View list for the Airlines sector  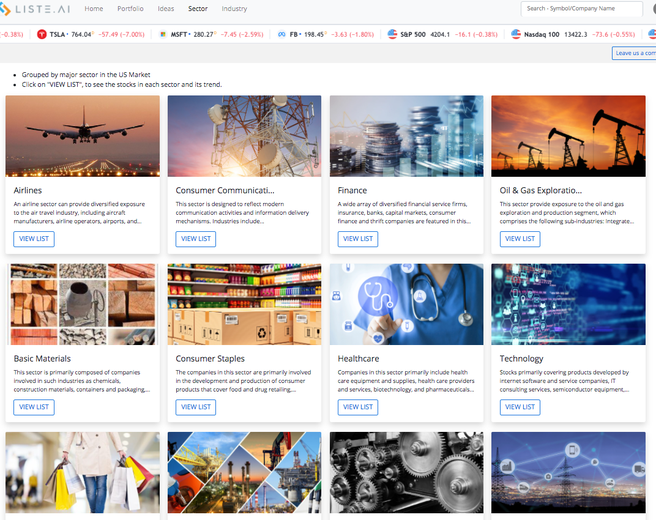34,239
